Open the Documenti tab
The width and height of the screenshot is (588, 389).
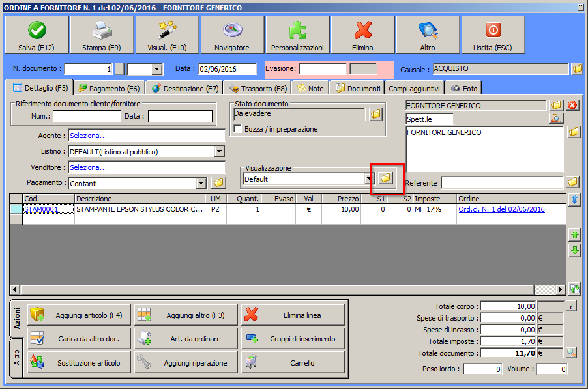coord(358,89)
